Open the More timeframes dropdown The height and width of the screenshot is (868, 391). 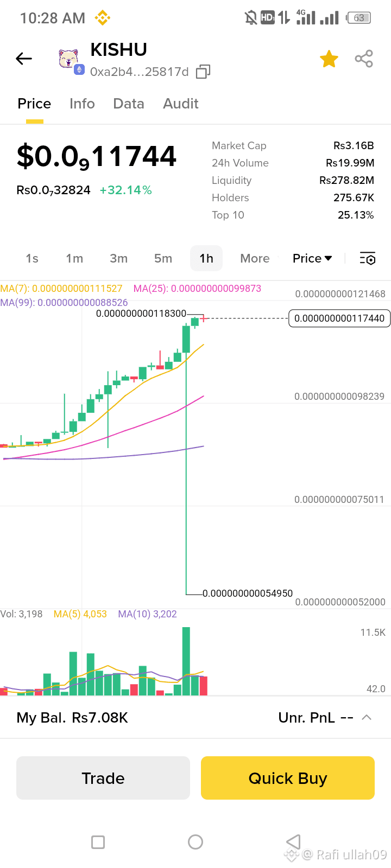(255, 258)
